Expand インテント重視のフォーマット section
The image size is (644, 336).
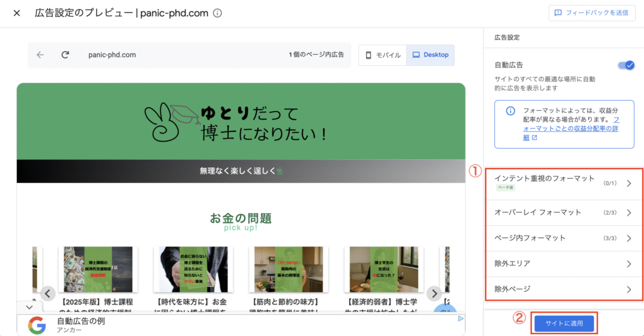click(x=564, y=183)
